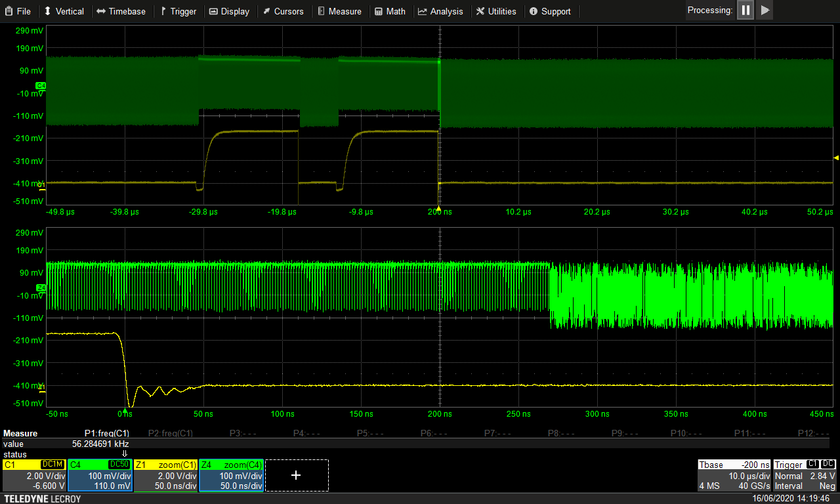Select the Z1 zoom(C1) descriptor box

pyautogui.click(x=166, y=475)
